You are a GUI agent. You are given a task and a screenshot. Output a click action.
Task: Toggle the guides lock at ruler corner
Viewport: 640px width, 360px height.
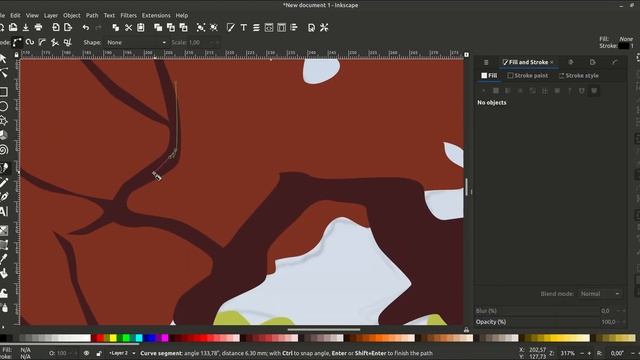16,54
